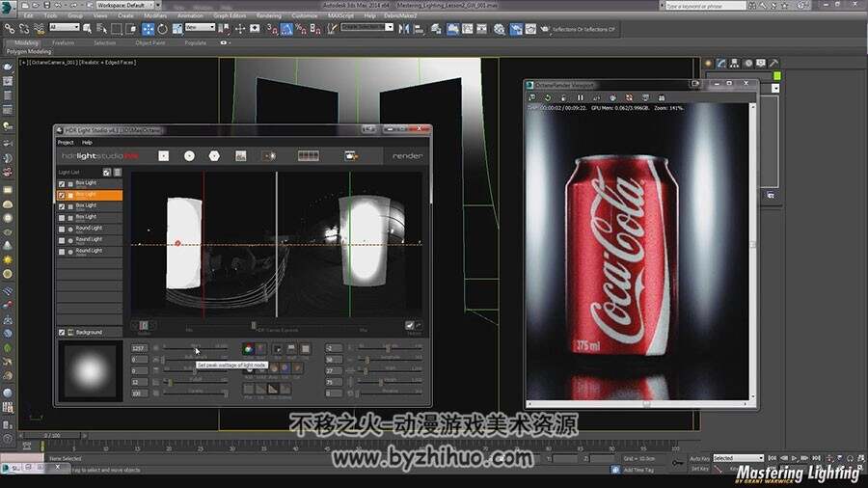Click the Sun Light toolbar icon
The width and height of the screenshot is (868, 488).
pyautogui.click(x=270, y=156)
